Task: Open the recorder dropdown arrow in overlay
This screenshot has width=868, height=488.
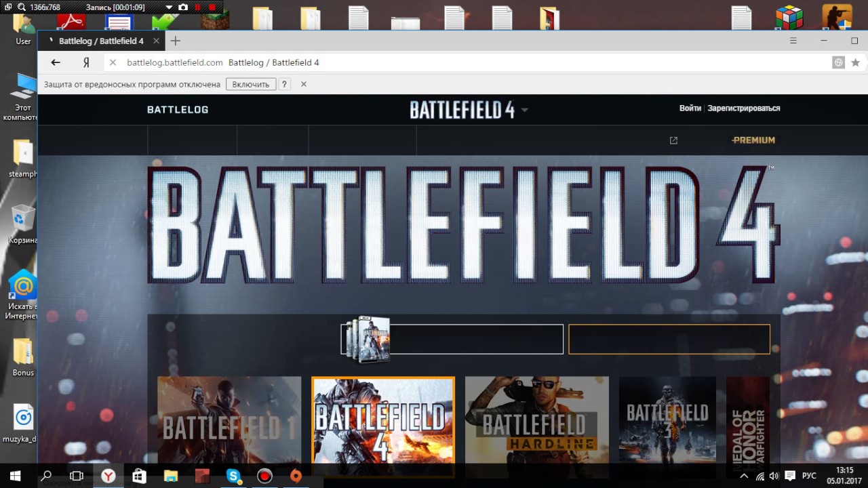Action: [x=170, y=7]
